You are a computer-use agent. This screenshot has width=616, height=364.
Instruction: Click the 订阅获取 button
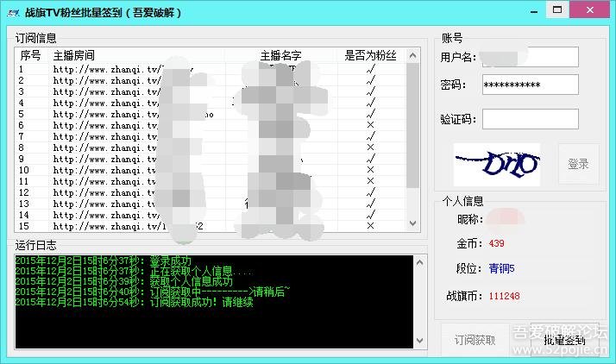[475, 340]
